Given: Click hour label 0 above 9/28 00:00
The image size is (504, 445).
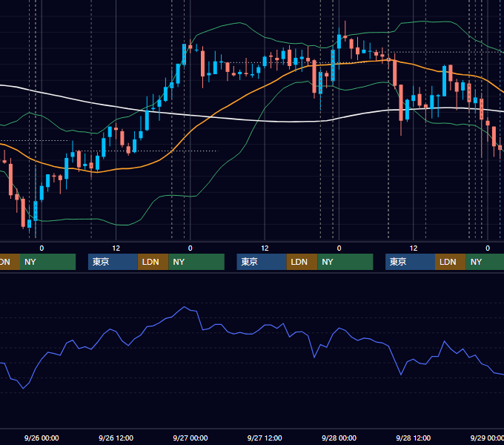Looking at the screenshot, I should tap(339, 248).
